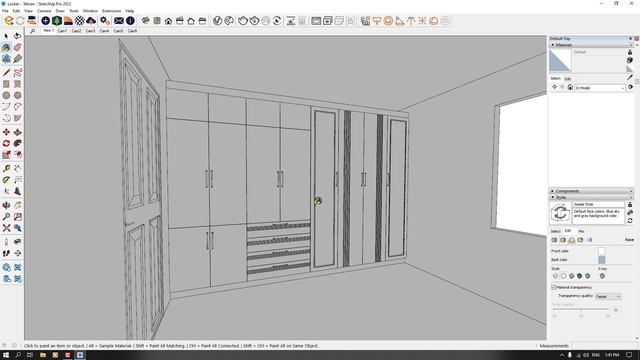The height and width of the screenshot is (360, 640).
Task: Choose the Scale tool
Action: [x=6, y=155]
